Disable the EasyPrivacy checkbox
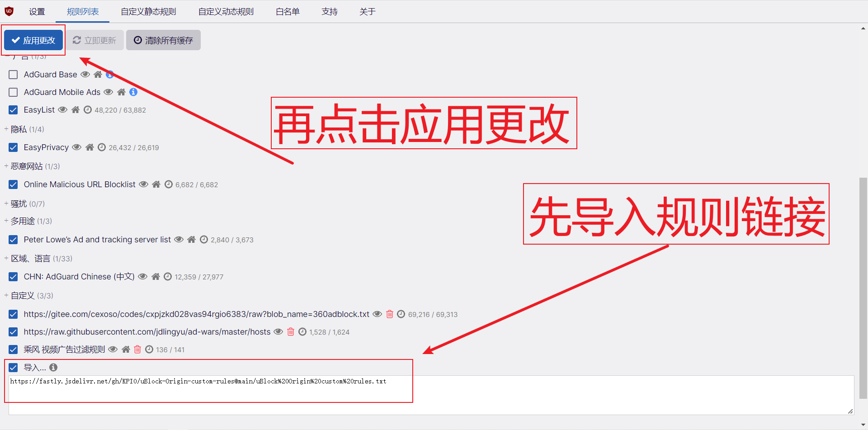This screenshot has width=868, height=430. point(13,147)
